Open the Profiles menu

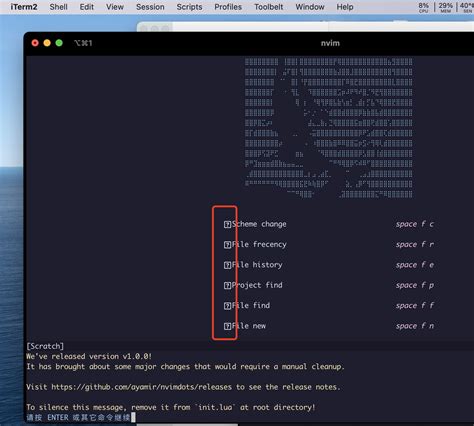228,7
